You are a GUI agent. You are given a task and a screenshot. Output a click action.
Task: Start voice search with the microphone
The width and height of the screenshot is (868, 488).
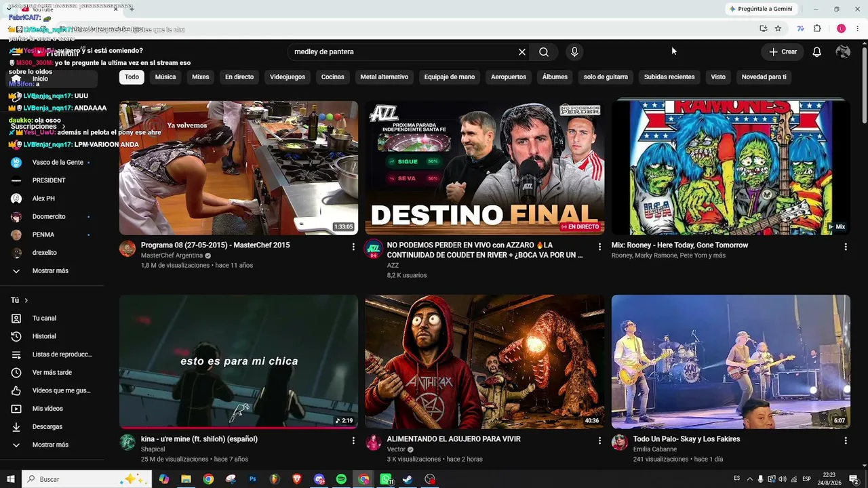tap(574, 52)
